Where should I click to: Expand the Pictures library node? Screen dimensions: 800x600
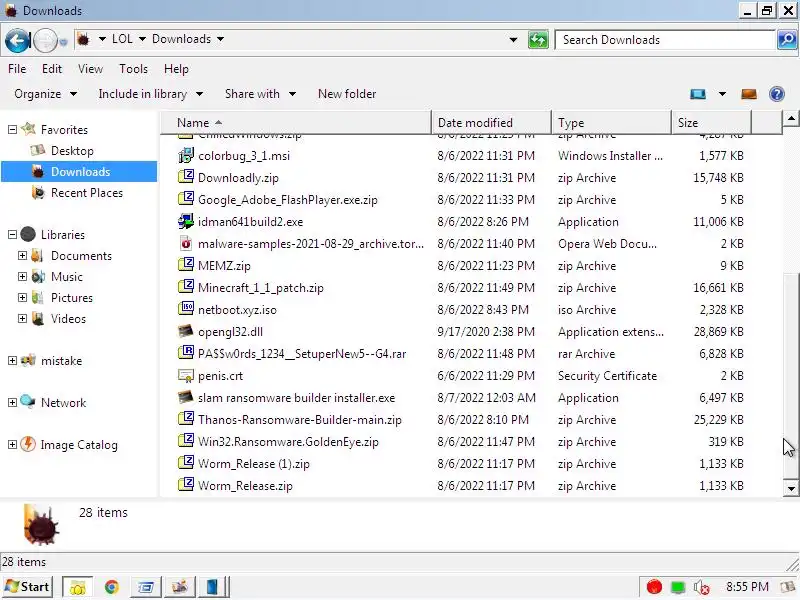click(x=22, y=297)
